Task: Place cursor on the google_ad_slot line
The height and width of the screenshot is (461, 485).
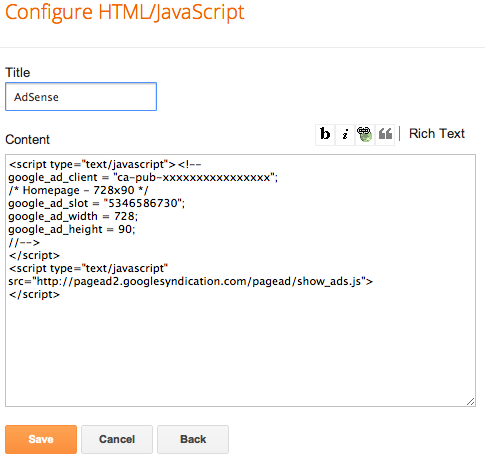Action: 97,203
